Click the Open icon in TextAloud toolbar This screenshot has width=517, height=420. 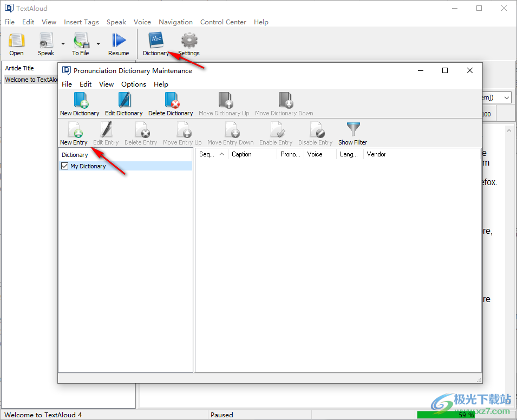coord(16,40)
